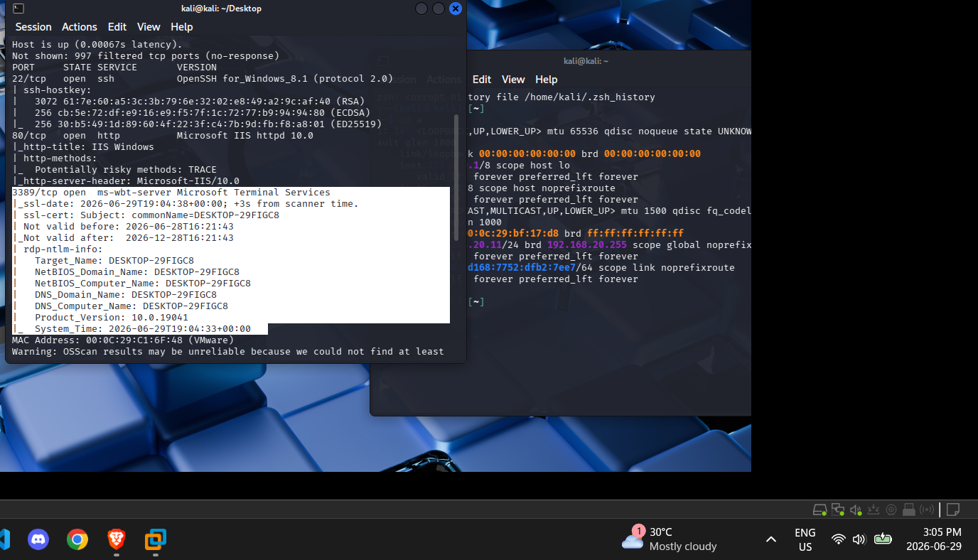
Task: Click the VMware USB device status icon
Action: point(909,510)
